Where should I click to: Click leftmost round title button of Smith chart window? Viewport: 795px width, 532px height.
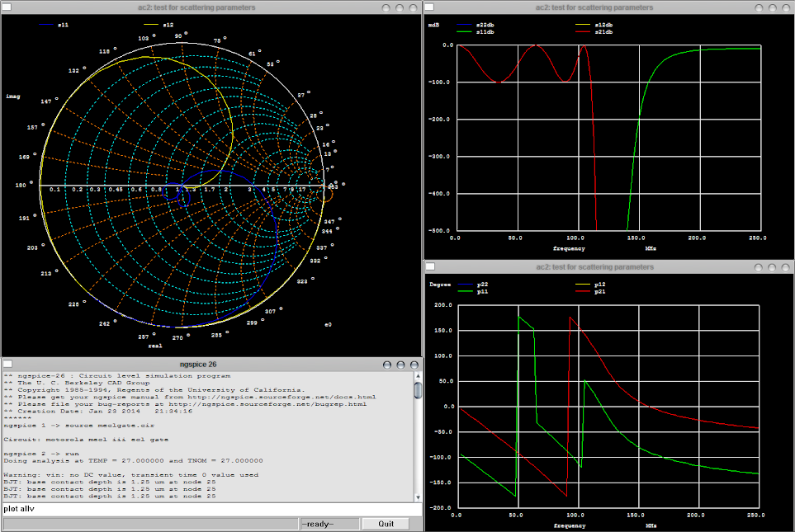pos(386,8)
